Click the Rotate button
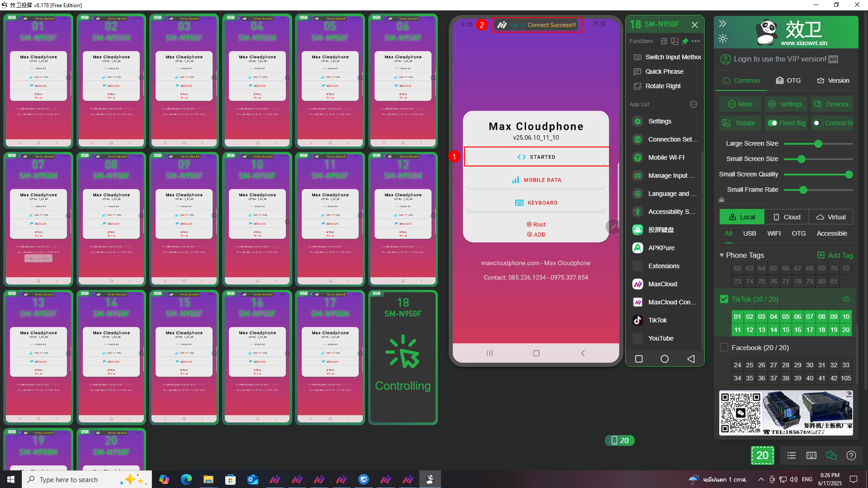This screenshot has height=488, width=868. [740, 123]
